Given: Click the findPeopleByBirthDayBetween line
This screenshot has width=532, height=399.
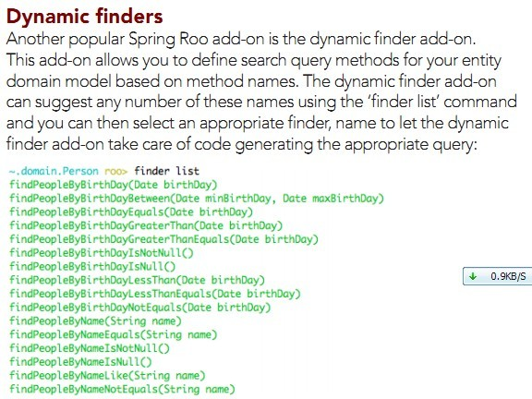Looking at the screenshot, I should tap(197, 199).
